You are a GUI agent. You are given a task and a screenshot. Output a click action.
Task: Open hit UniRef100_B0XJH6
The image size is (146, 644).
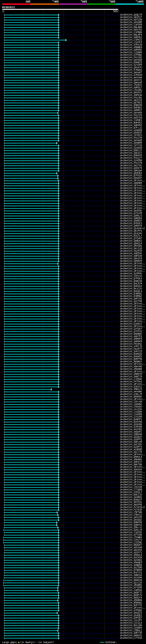[x=131, y=625]
